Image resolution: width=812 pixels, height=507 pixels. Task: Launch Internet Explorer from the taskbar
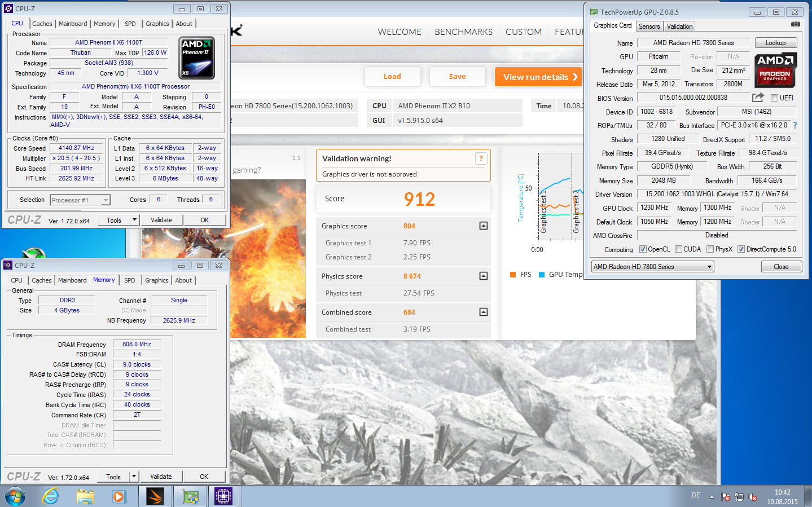tap(51, 496)
